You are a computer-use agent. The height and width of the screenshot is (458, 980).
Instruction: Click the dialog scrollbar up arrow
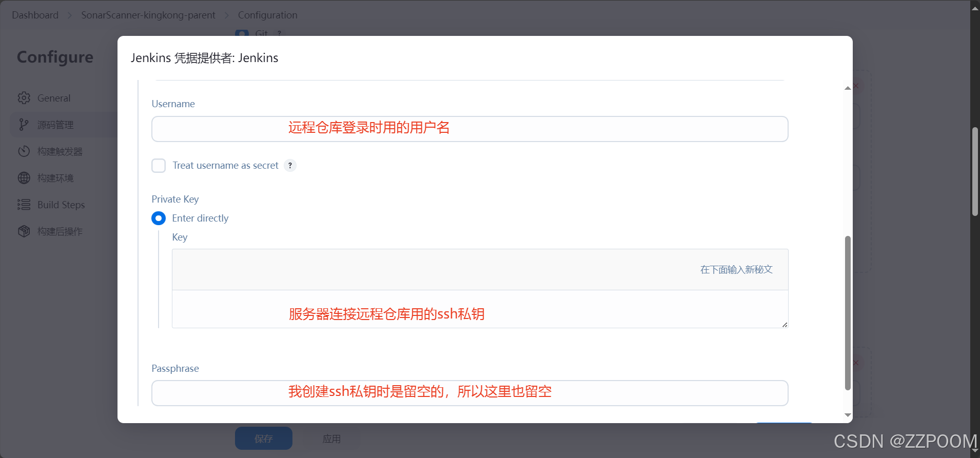[848, 88]
